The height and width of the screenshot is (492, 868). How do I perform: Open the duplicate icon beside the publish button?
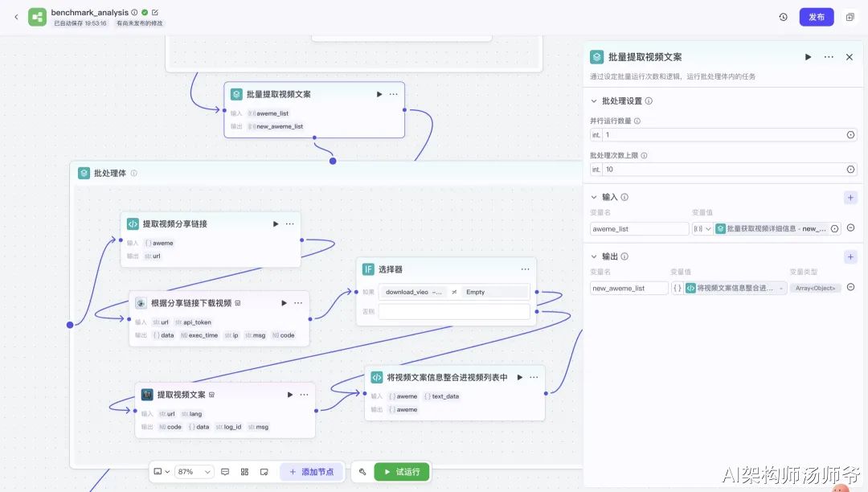click(x=850, y=17)
